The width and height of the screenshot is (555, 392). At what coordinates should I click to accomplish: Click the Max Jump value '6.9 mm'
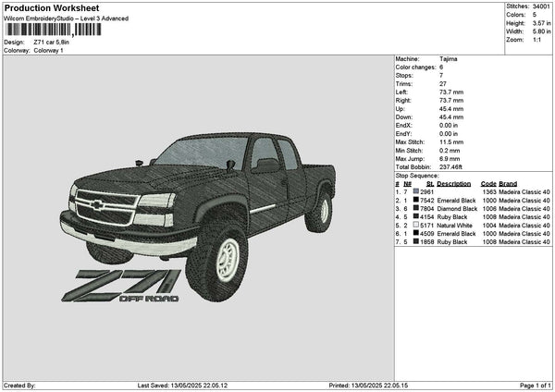[x=450, y=159]
